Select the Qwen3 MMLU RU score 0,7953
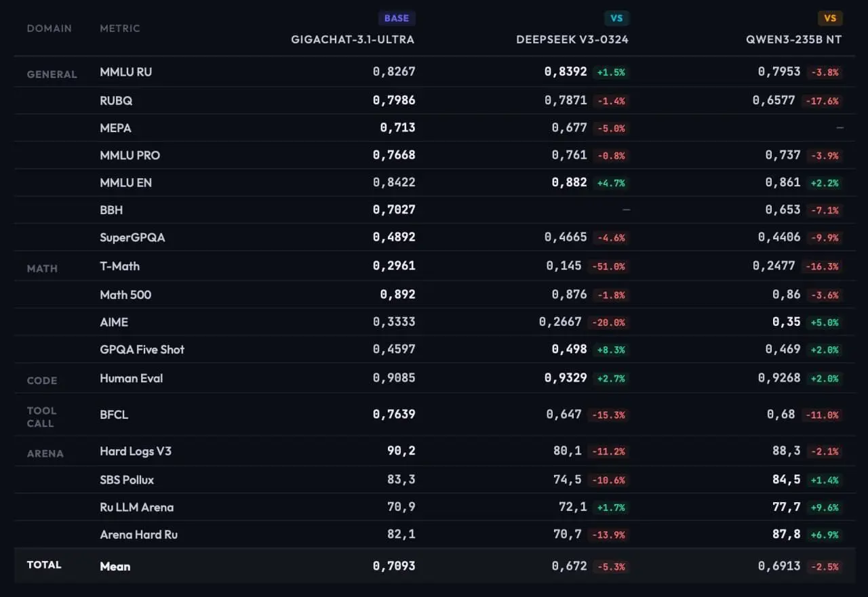 click(x=779, y=72)
